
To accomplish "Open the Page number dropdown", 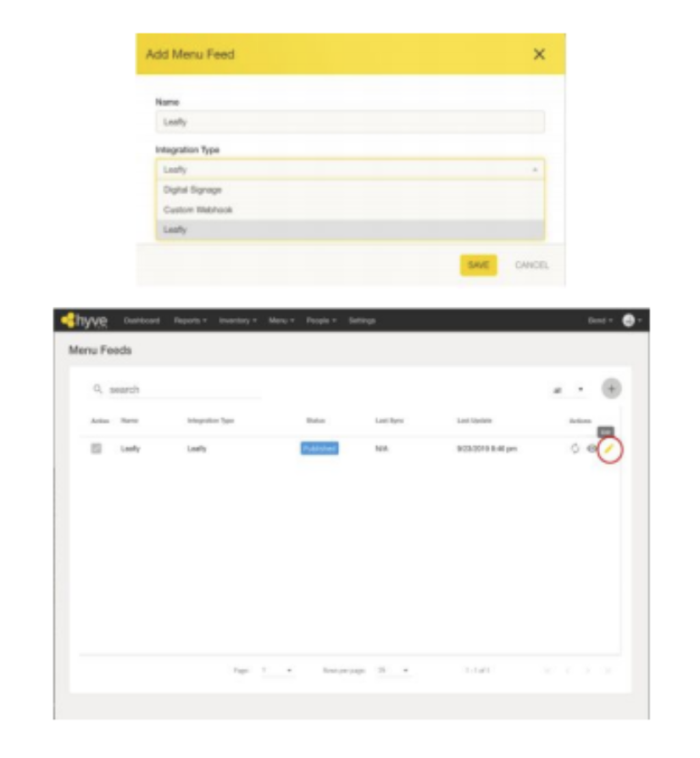I will tap(277, 671).
